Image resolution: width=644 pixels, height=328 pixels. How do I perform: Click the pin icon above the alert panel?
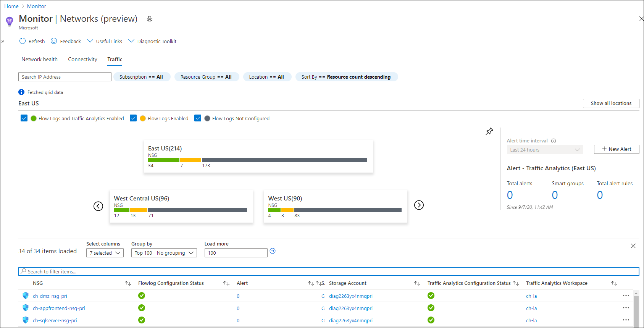click(x=489, y=131)
